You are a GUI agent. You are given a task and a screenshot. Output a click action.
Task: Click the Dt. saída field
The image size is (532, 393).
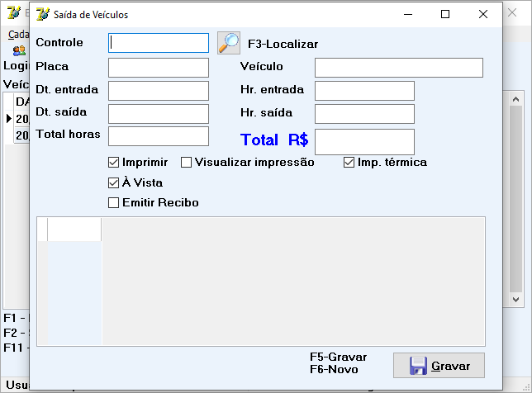159,114
